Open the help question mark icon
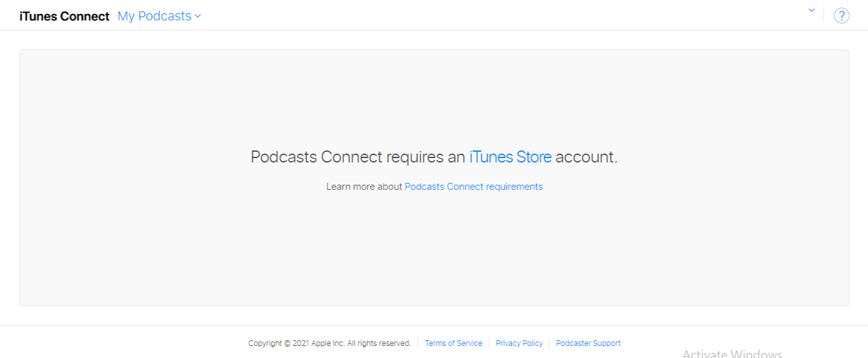The height and width of the screenshot is (358, 868). [841, 16]
